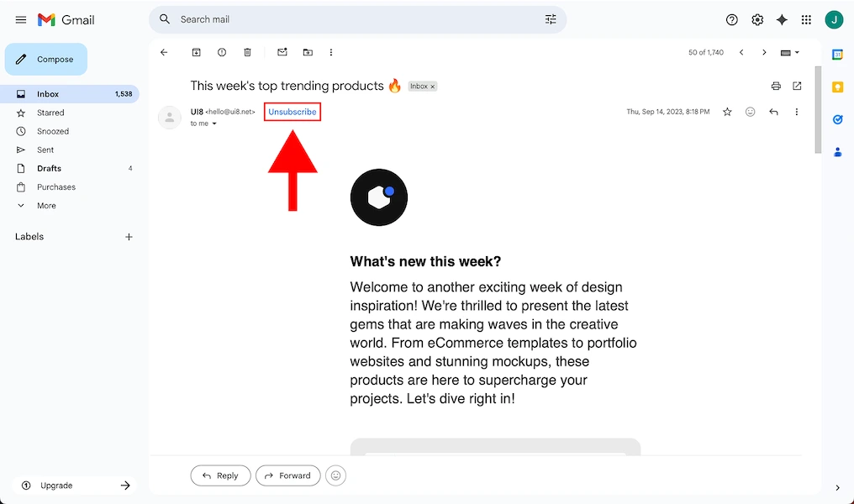The image size is (854, 504).
Task: Open the reading pane layout dropdown
Action: coord(789,52)
